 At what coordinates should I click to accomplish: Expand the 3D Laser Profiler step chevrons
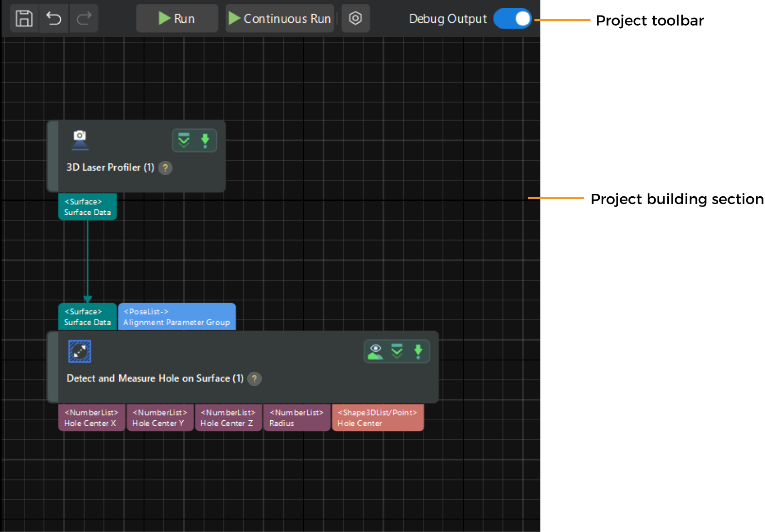click(x=184, y=140)
